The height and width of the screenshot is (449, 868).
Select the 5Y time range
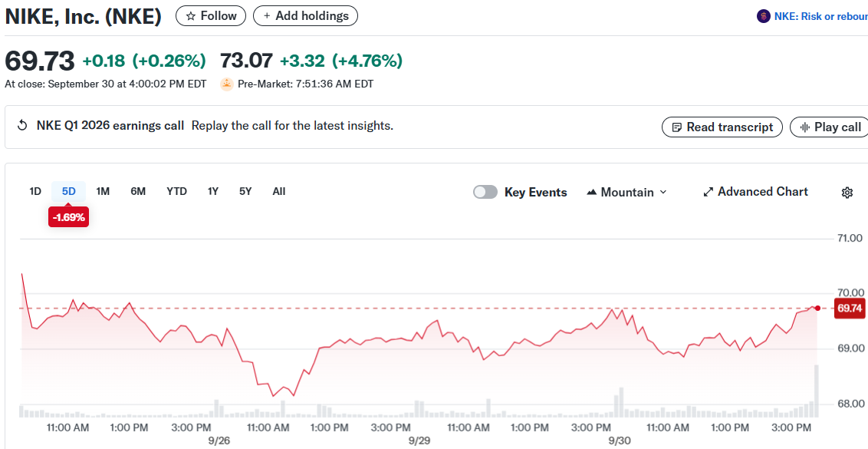(245, 191)
